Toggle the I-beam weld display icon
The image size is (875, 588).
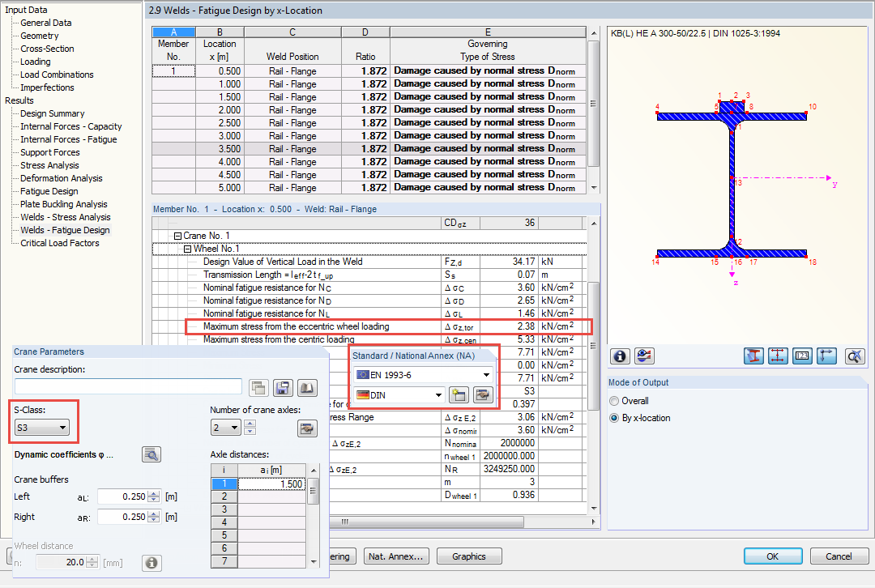click(x=753, y=356)
